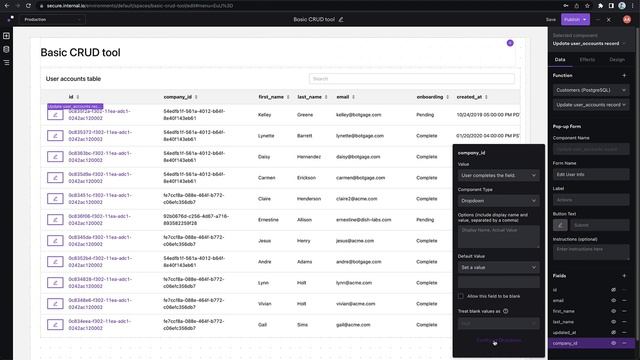The height and width of the screenshot is (360, 640).
Task: Sort the table by created_at column
Action: click(x=487, y=97)
